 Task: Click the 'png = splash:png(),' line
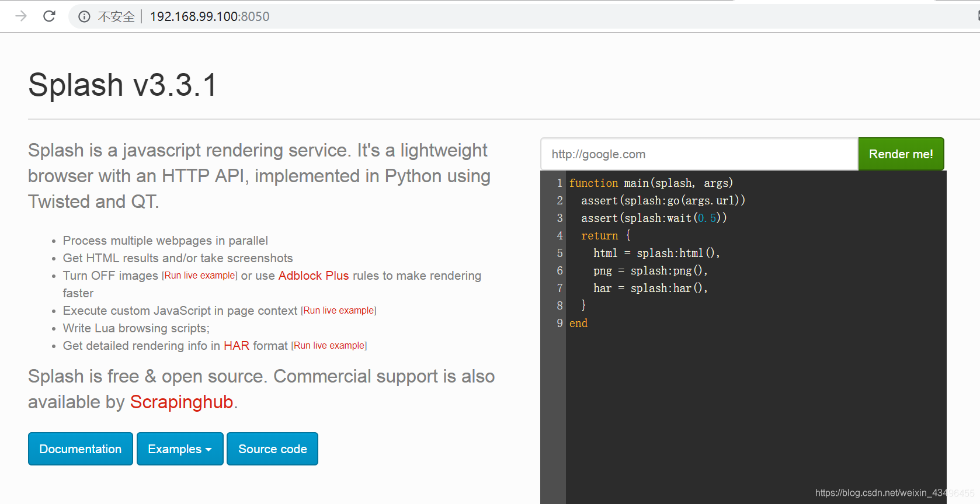click(651, 270)
